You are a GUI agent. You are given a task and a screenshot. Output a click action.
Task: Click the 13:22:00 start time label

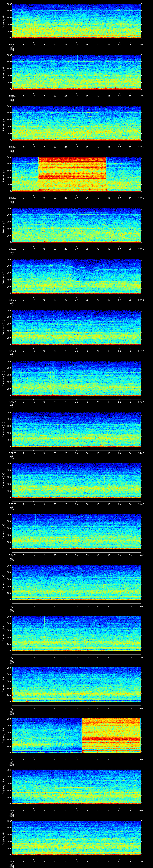coord(12,453)
